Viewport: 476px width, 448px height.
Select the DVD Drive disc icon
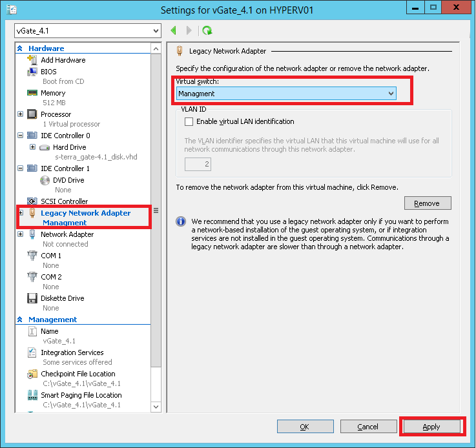pos(45,180)
